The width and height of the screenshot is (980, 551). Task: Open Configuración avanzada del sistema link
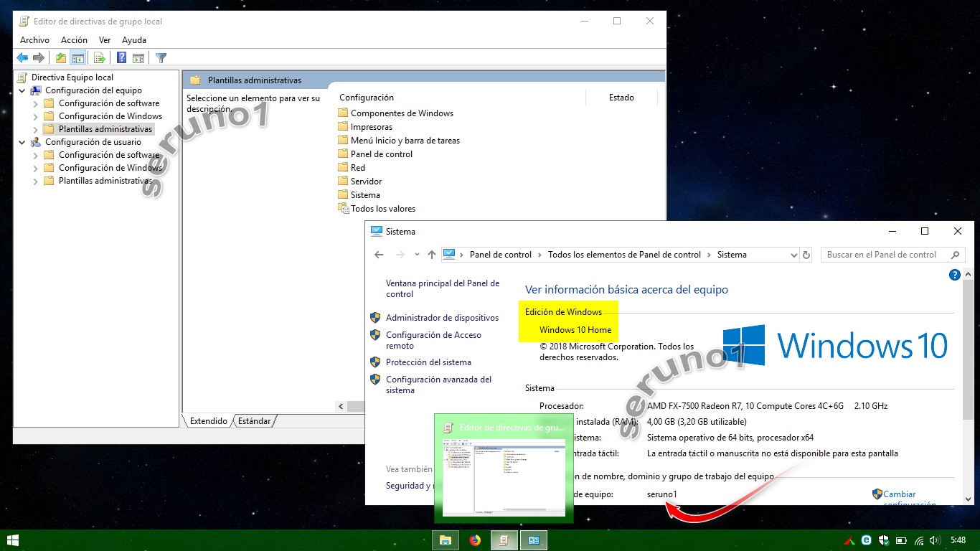coord(438,385)
